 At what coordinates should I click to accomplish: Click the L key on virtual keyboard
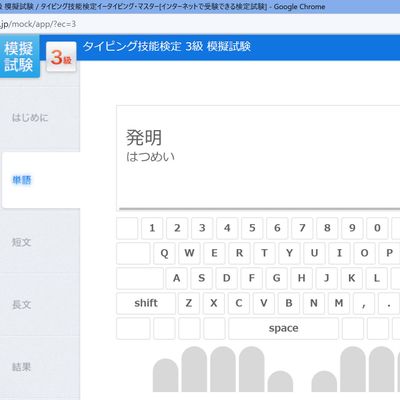pyautogui.click(x=377, y=278)
